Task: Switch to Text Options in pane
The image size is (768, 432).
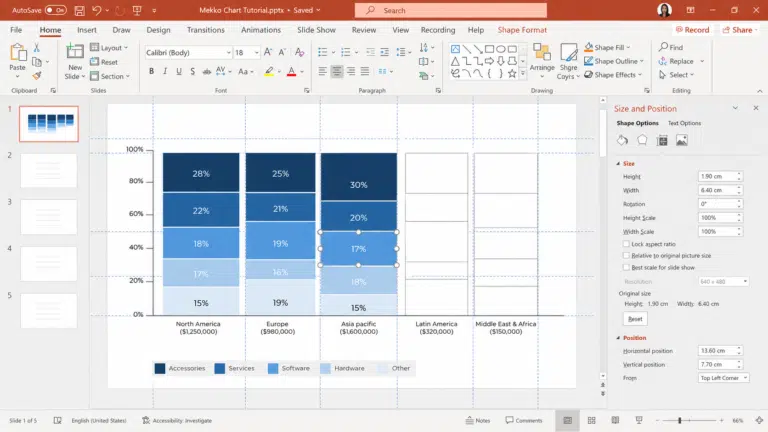Action: click(684, 123)
